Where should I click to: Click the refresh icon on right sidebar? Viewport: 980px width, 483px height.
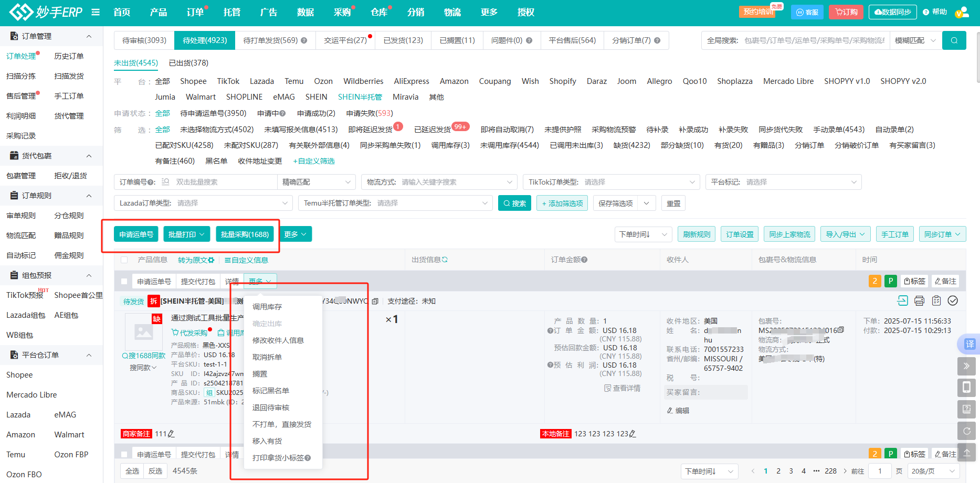click(966, 431)
